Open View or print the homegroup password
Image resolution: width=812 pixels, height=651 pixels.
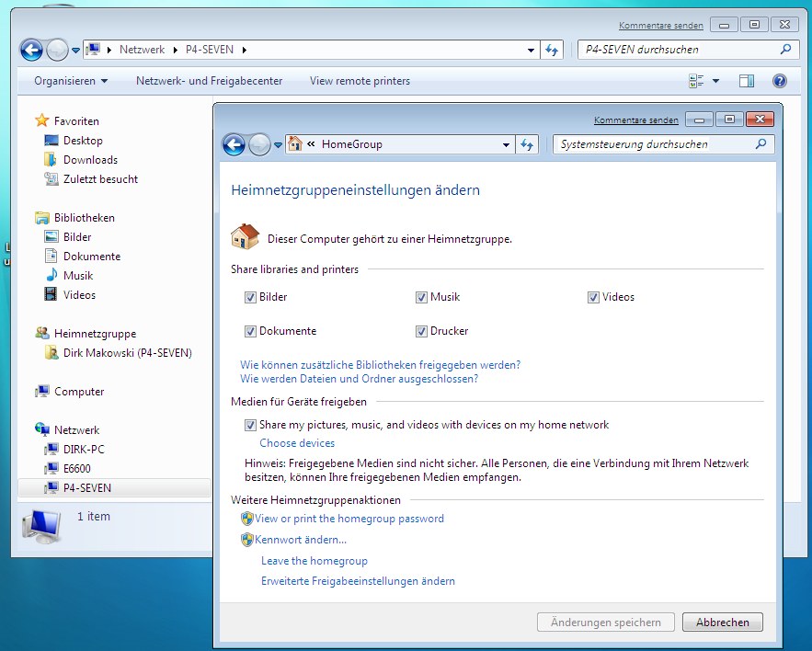click(349, 519)
